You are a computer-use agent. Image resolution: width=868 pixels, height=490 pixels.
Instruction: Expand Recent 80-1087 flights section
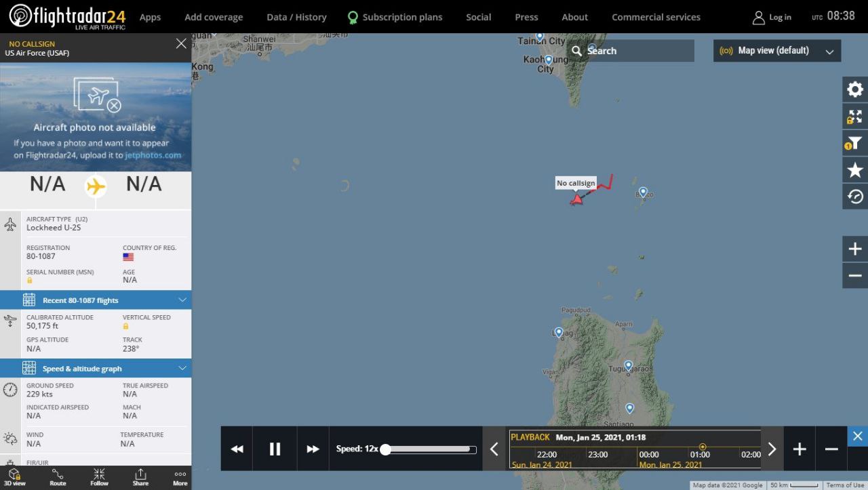point(96,300)
